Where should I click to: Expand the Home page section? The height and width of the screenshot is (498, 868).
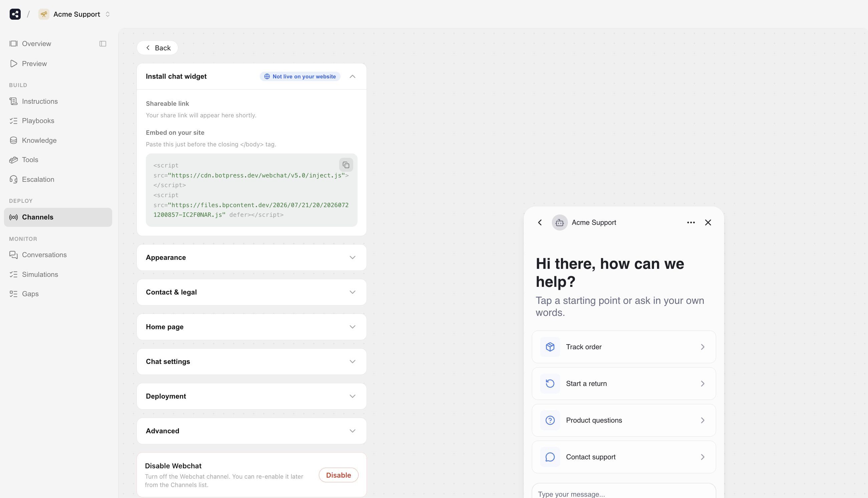click(x=252, y=327)
